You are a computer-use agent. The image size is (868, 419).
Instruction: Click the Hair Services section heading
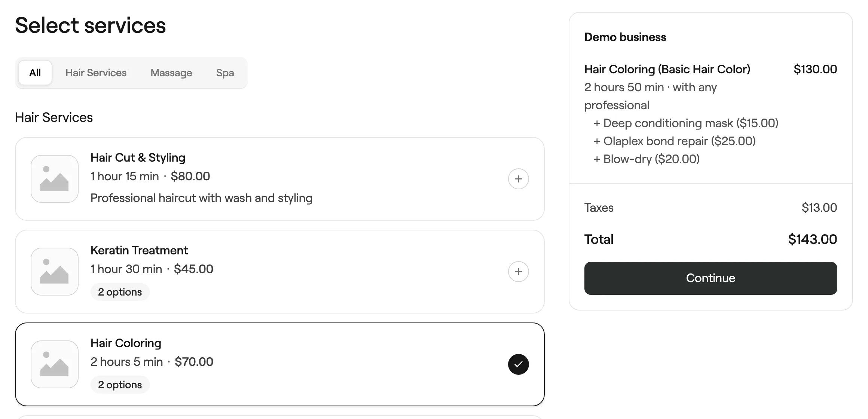click(54, 117)
